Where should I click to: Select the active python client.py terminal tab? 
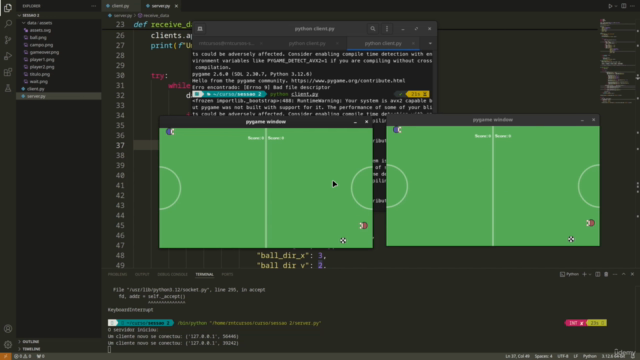pos(383,43)
